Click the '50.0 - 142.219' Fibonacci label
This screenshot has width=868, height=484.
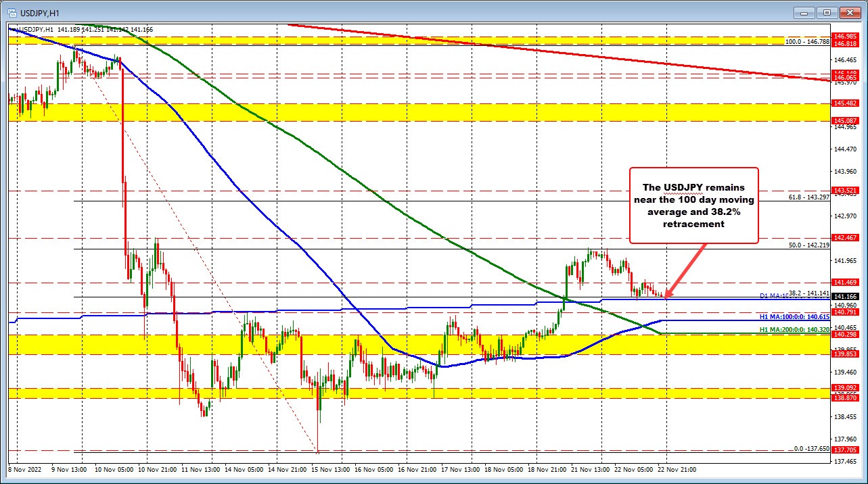[809, 245]
